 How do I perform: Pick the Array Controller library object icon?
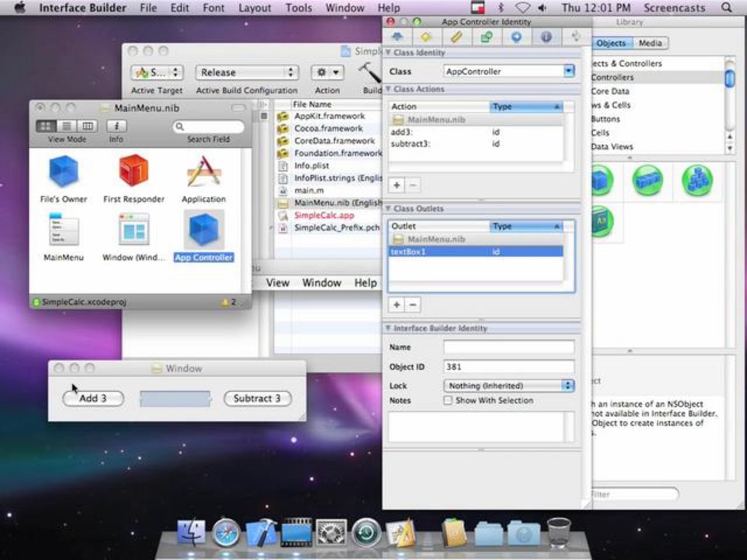click(647, 180)
